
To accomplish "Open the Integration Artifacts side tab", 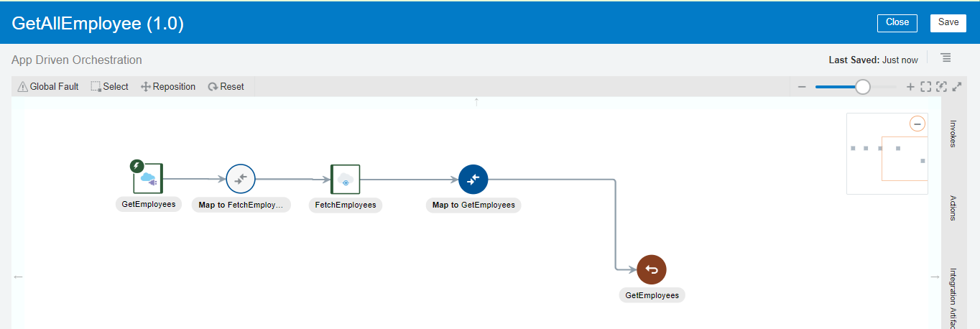I will click(953, 297).
